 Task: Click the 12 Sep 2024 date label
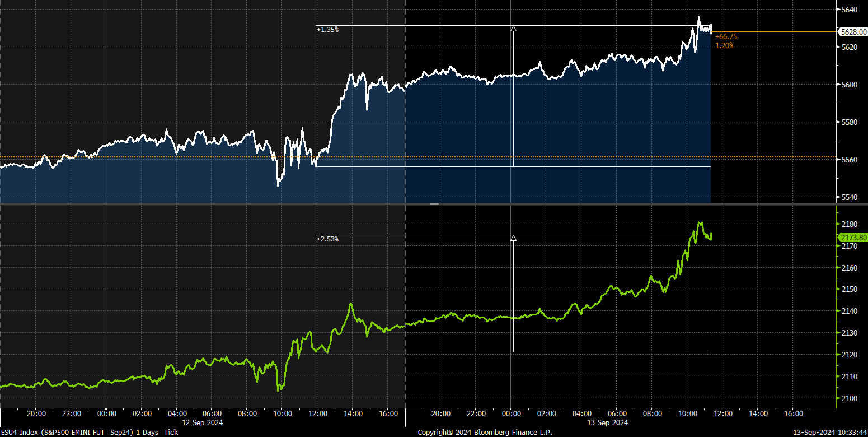pyautogui.click(x=201, y=422)
